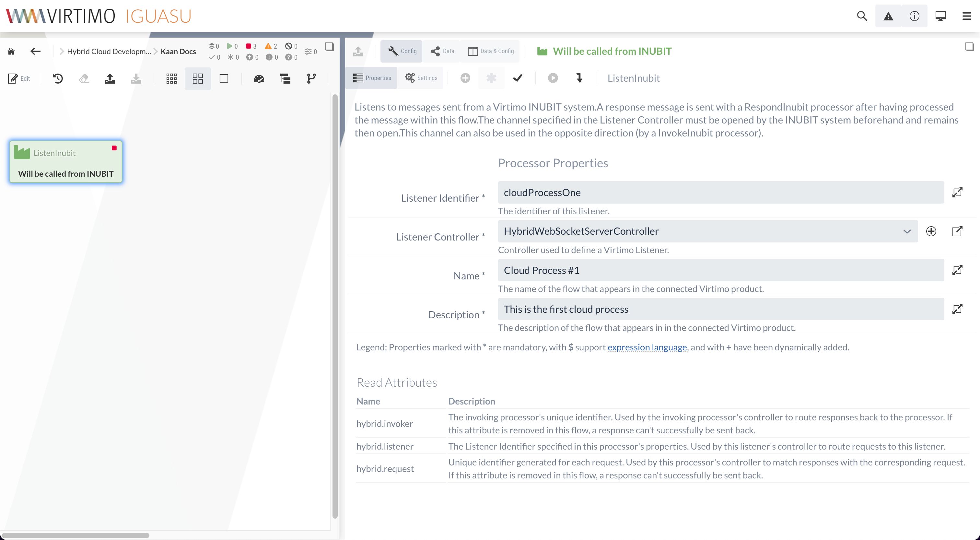Click the validate checkmark icon

pos(518,78)
